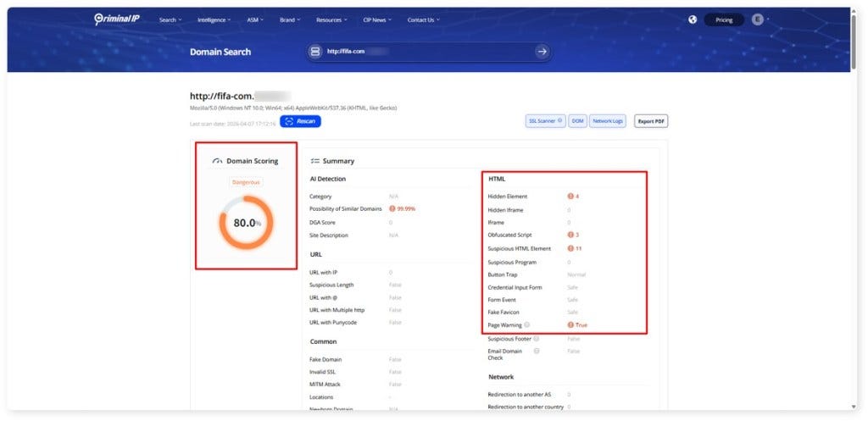Click the Hidden Element warning icon
The height and width of the screenshot is (421, 868).
[x=570, y=197]
